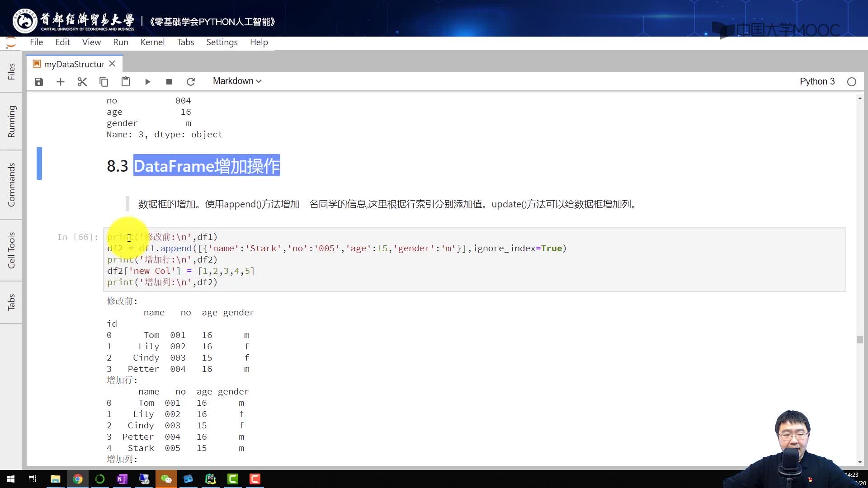Open the Kernel menu
Screen dimensions: 868x488
coord(152,42)
